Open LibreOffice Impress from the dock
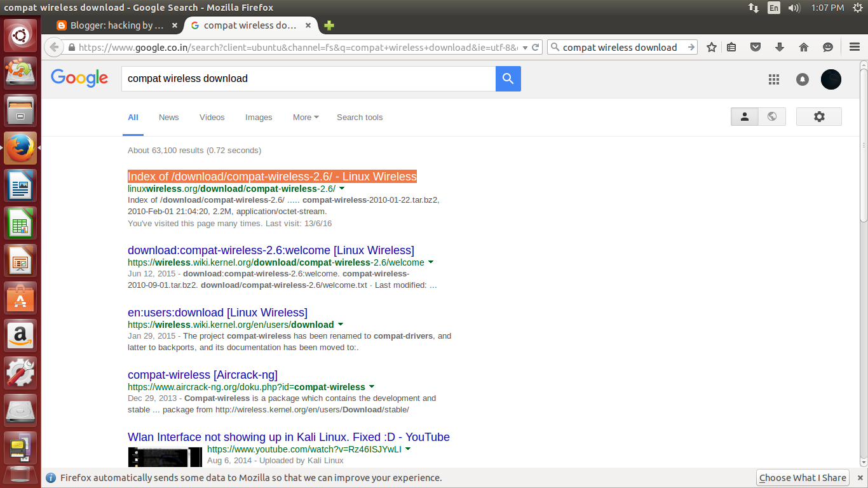The image size is (868, 488). (21, 261)
